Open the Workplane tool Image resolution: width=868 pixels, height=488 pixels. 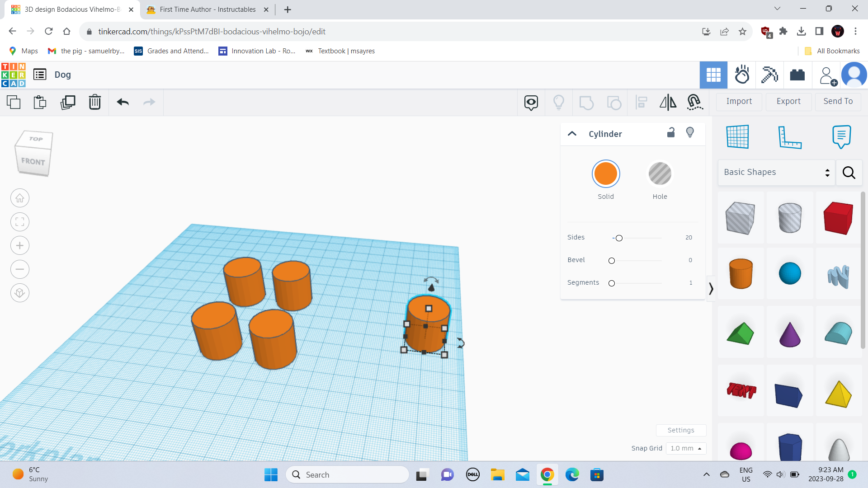[737, 136]
